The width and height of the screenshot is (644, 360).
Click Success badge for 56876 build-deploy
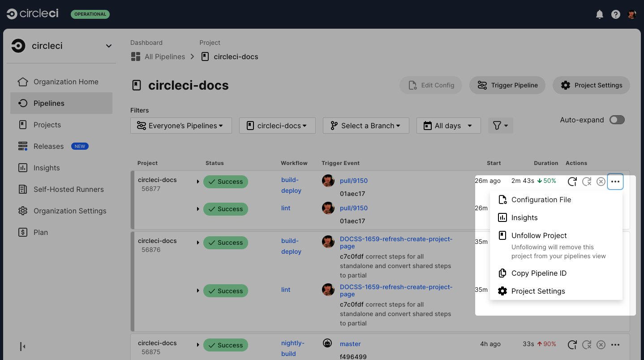(x=226, y=243)
